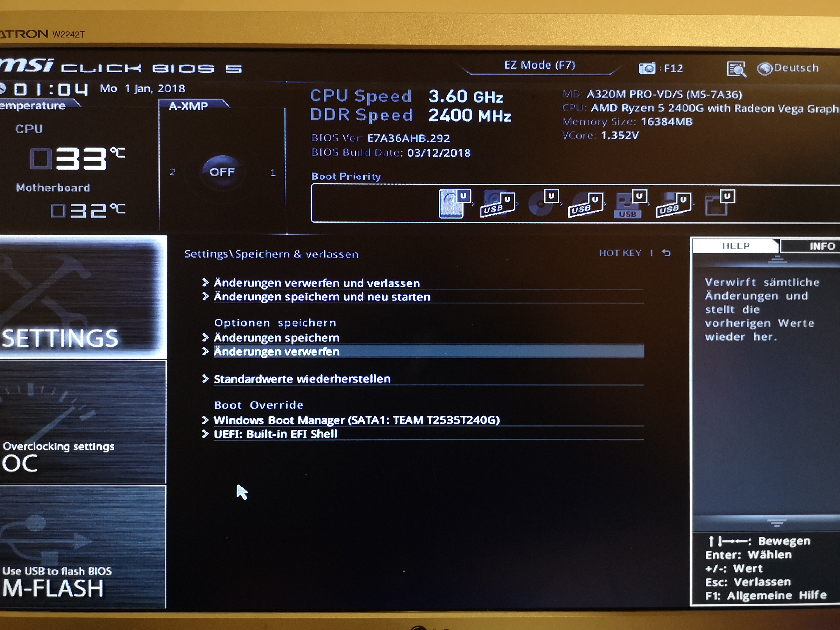Boot Windows Boot Manager SATA1 entry

pos(356,420)
